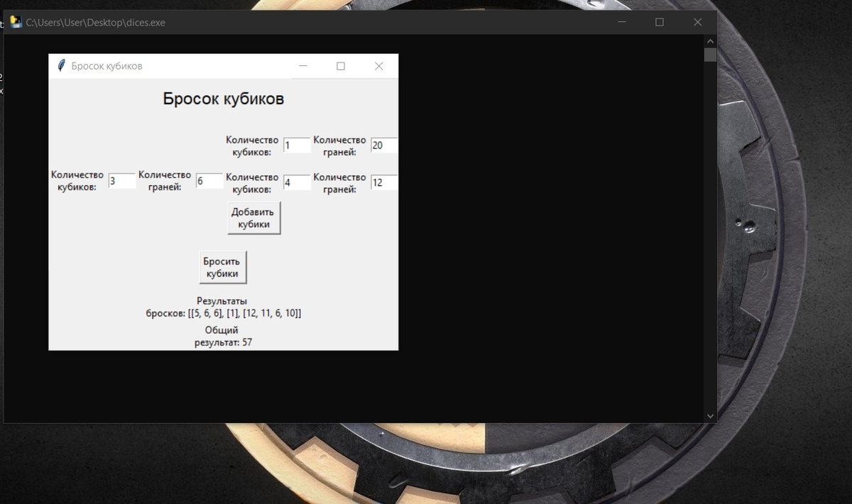Click the Бросок кубиков heading text

coord(224,99)
